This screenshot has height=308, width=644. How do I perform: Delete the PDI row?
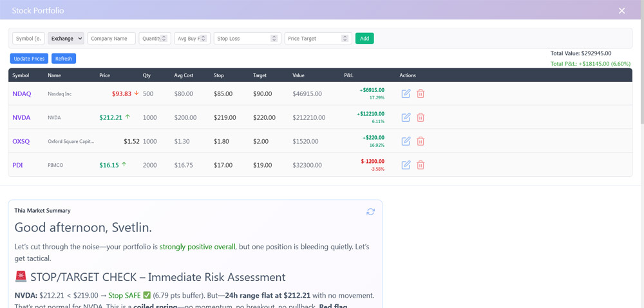click(421, 165)
